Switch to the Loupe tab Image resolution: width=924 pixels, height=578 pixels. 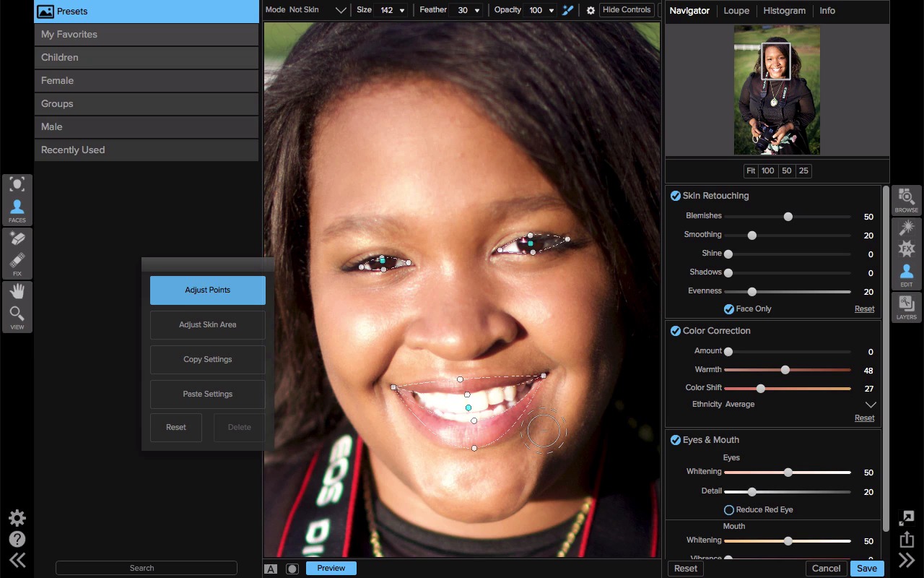point(736,11)
